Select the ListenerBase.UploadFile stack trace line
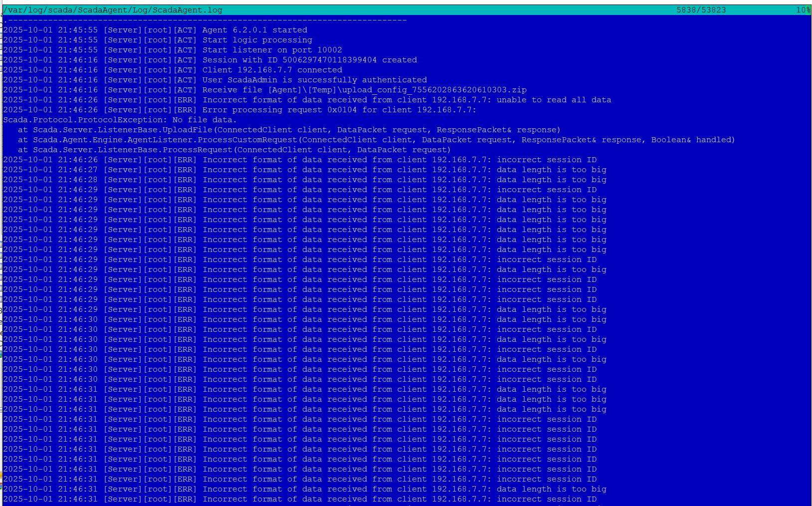 289,130
